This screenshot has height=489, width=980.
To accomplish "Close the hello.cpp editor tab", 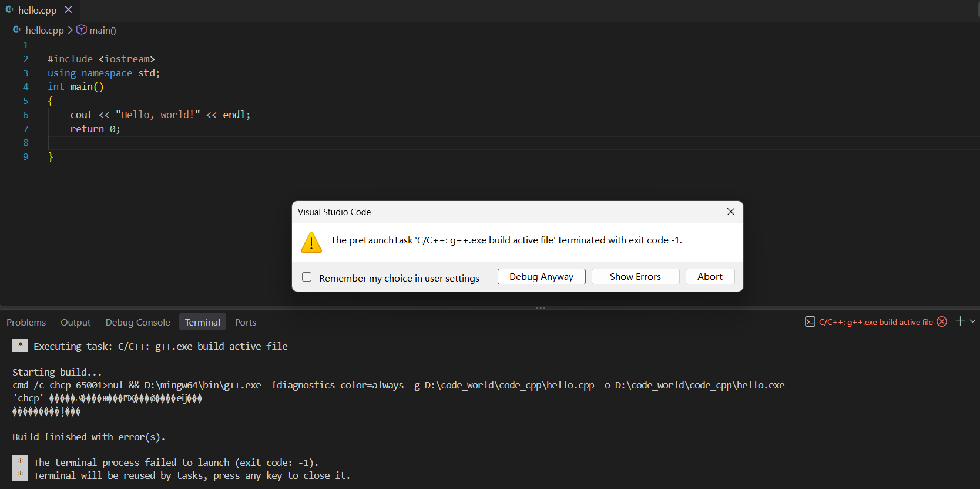I will click(x=68, y=10).
